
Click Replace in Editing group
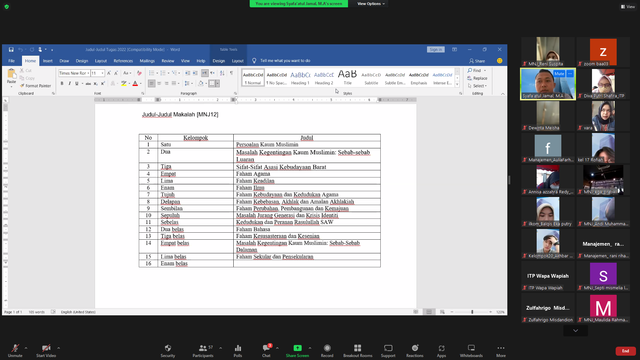478,78
